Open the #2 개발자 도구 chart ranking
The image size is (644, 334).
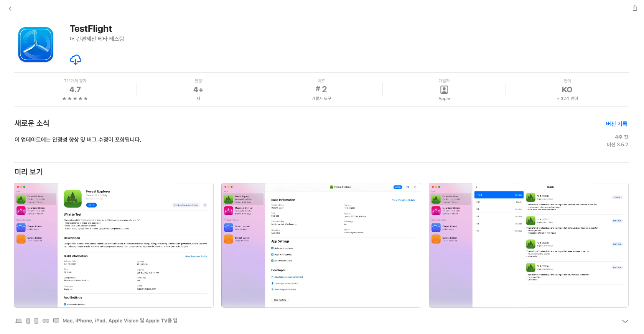(x=321, y=90)
